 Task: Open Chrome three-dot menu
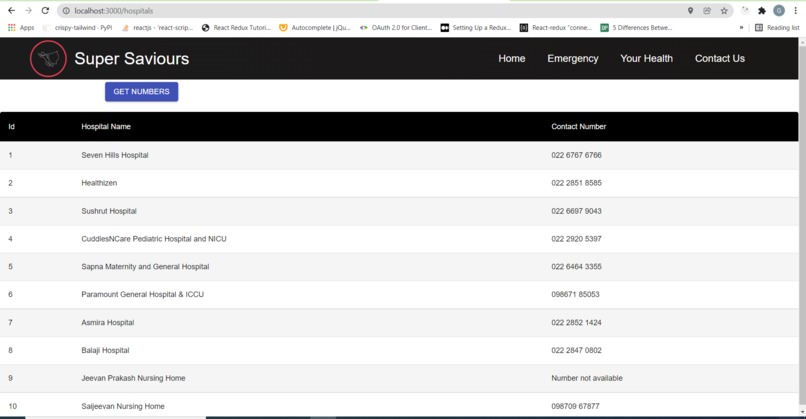(795, 11)
